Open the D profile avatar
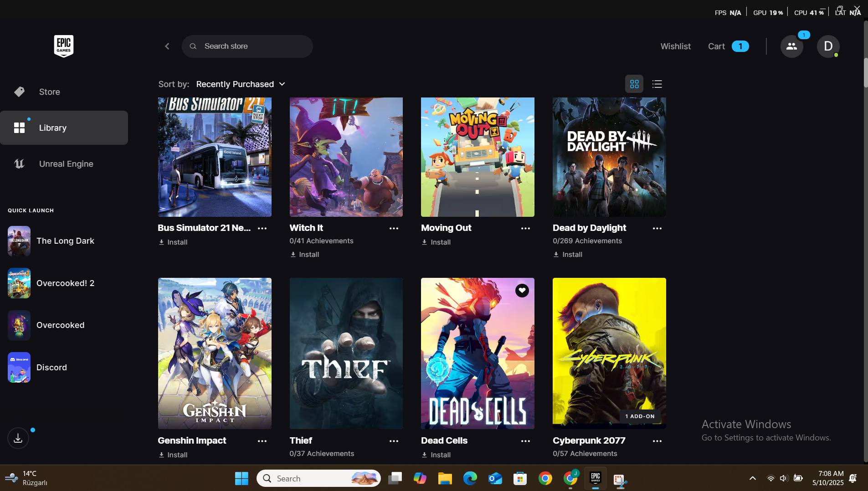Viewport: 868px width, 491px height. (x=828, y=46)
